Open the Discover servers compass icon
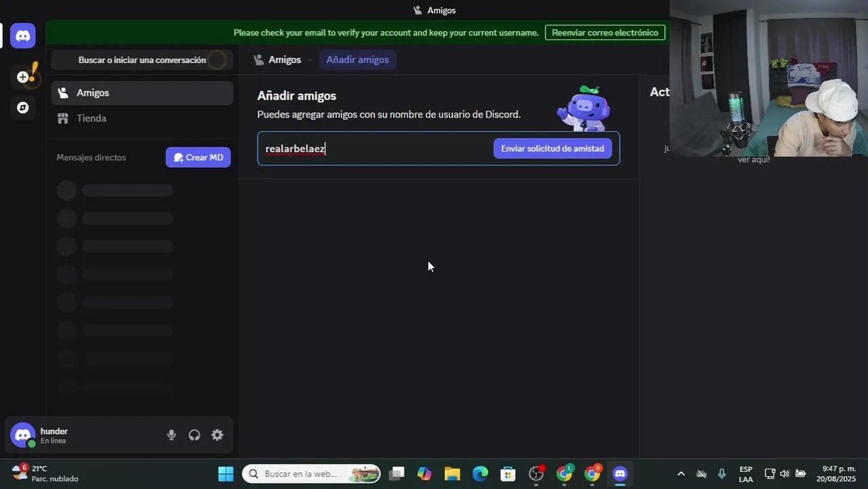The image size is (868, 489). click(x=23, y=107)
